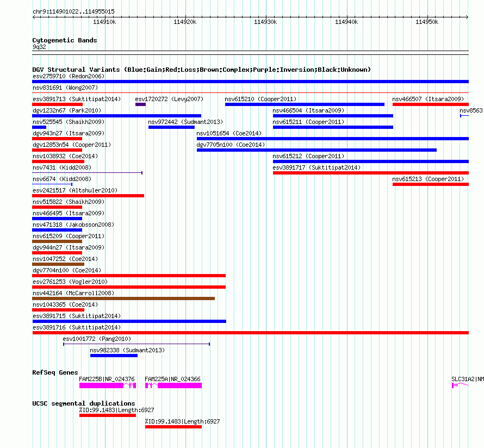Click esv3891715 (Suktitipat2014) label
This screenshot has height=448, width=484.
77,316
